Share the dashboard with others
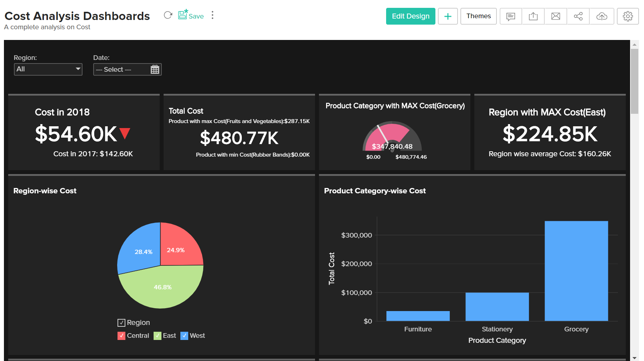This screenshot has height=361, width=644. (578, 16)
